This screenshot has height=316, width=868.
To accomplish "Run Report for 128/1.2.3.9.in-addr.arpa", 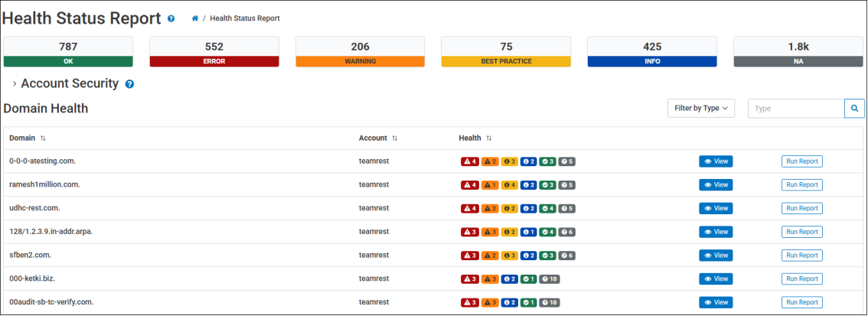I will pos(801,232).
